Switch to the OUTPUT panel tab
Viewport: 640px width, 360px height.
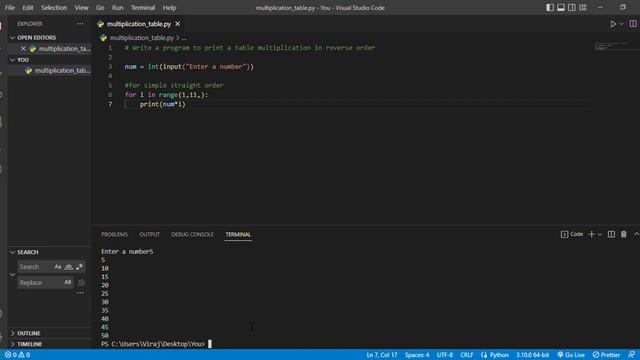coord(149,234)
